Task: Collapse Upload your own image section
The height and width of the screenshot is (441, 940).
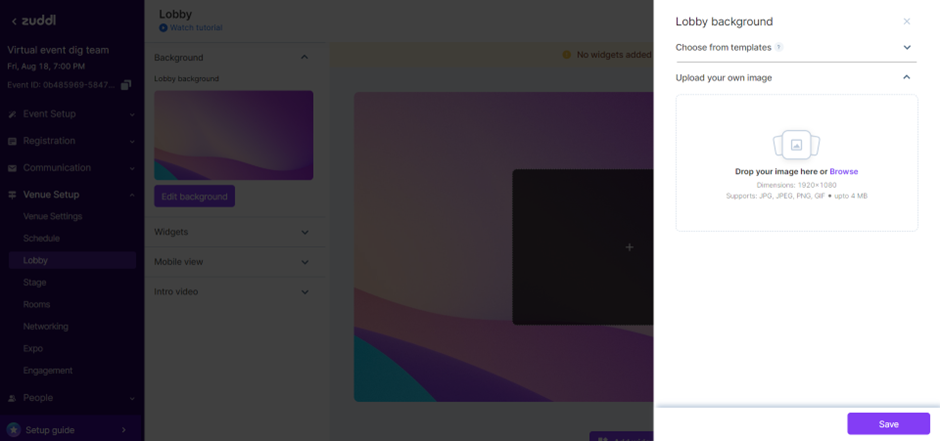Action: (x=906, y=77)
